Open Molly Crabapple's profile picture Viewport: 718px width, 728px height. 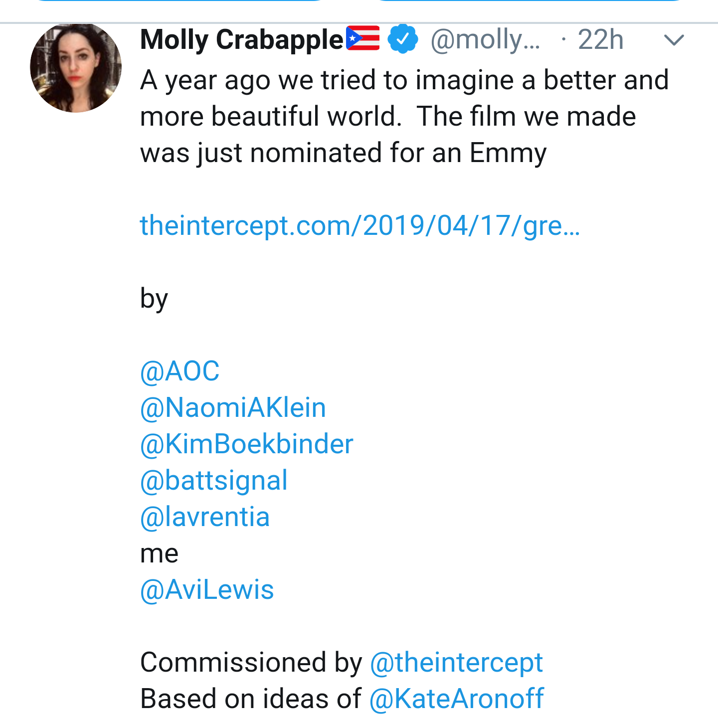point(76,67)
